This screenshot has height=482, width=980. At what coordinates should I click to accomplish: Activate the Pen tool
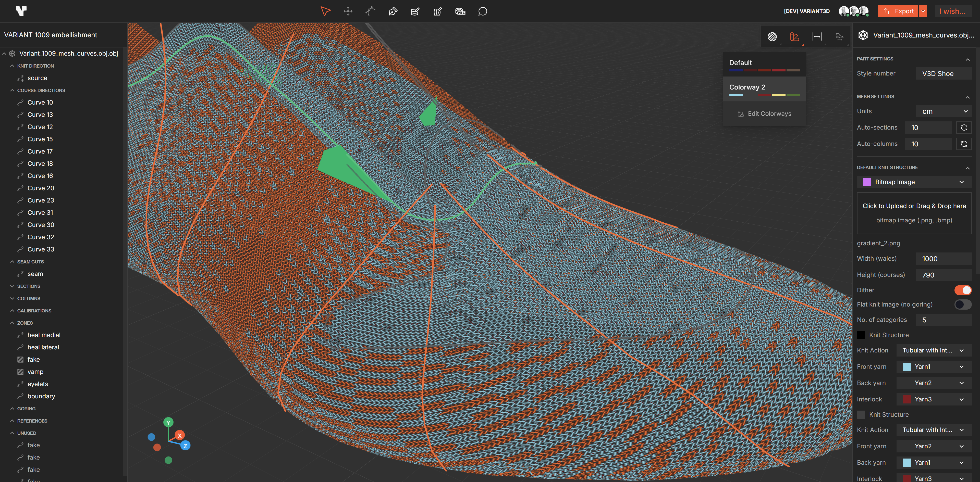393,11
